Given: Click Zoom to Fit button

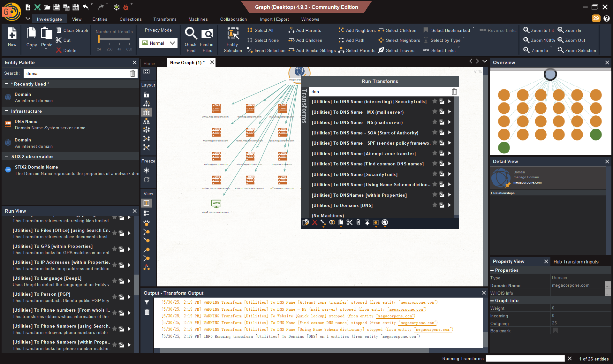Looking at the screenshot, I should click(539, 30).
